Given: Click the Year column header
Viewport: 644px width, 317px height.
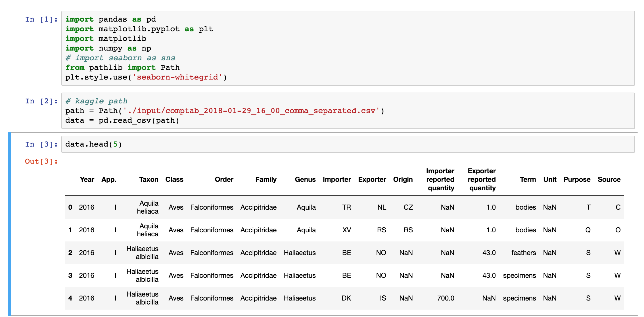Looking at the screenshot, I should click(x=87, y=180).
